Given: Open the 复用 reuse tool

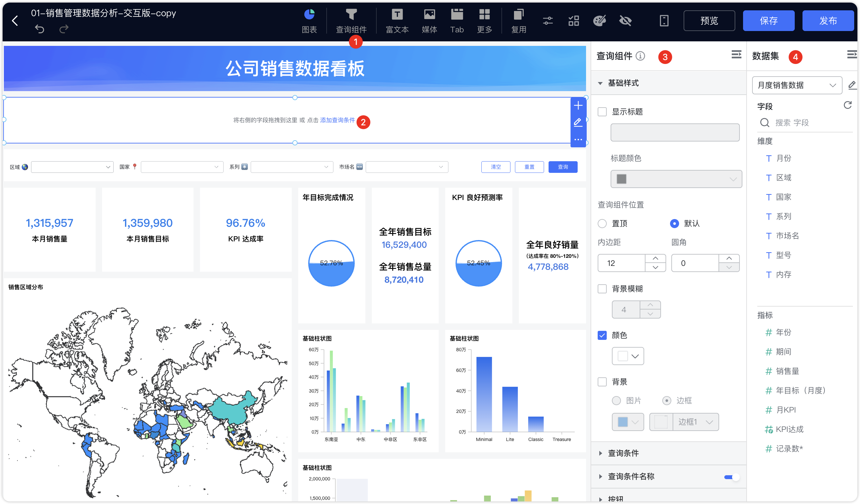Looking at the screenshot, I should (519, 21).
